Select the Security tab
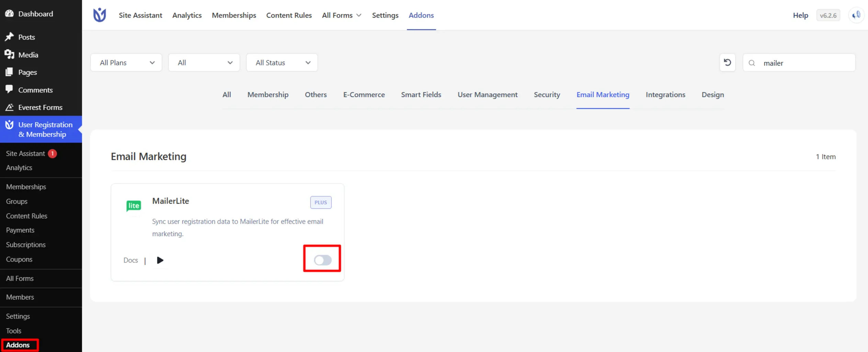Screen dimensions: 868x352 click(x=547, y=95)
